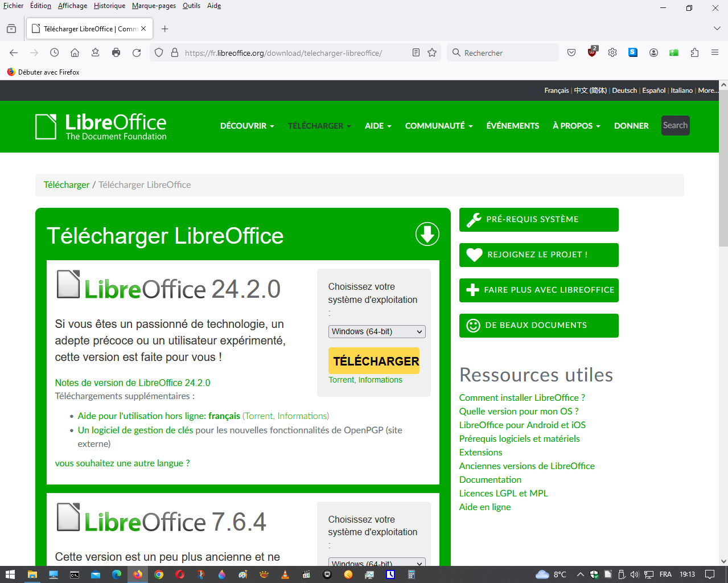Open the recent browsing icon at tab bar left

[x=11, y=28]
